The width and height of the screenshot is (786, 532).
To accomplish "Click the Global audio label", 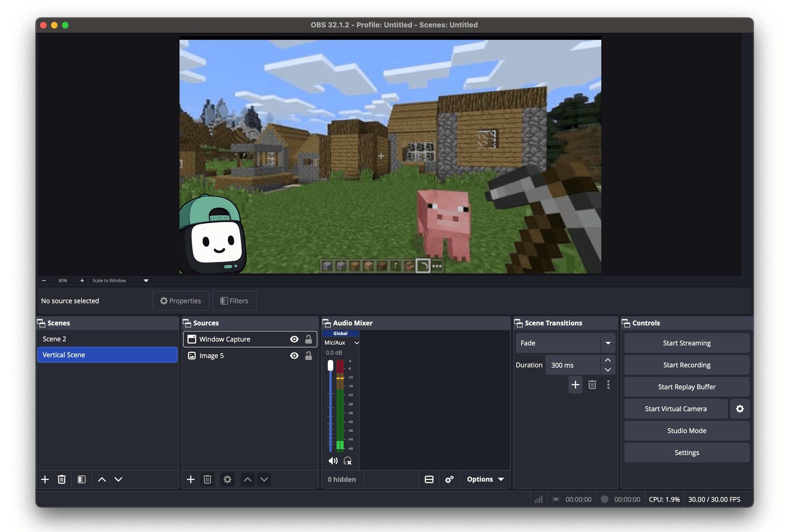I will point(340,333).
